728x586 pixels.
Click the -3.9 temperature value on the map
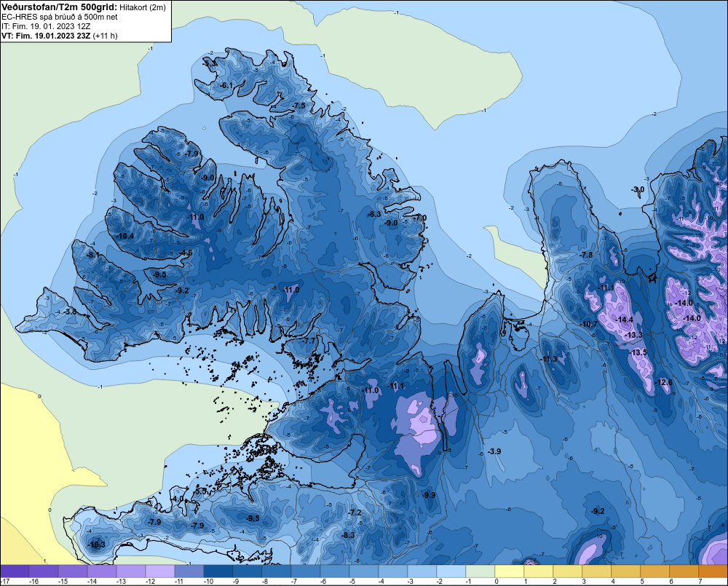(494, 452)
